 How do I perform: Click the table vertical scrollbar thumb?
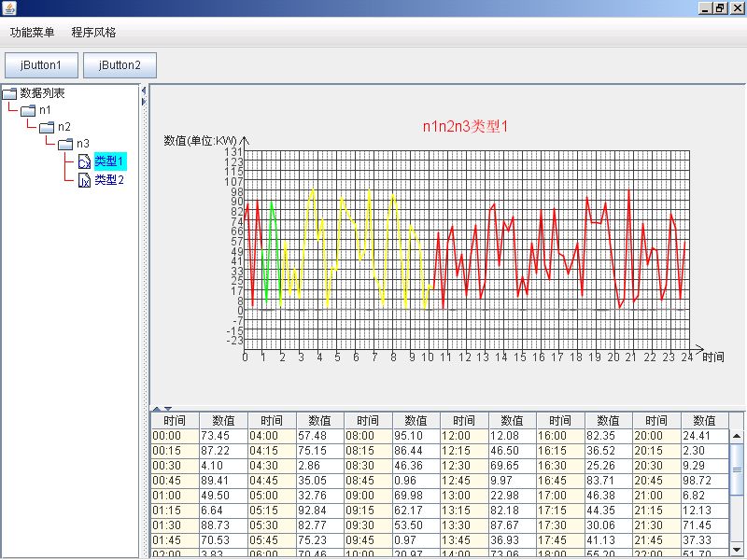(737, 470)
